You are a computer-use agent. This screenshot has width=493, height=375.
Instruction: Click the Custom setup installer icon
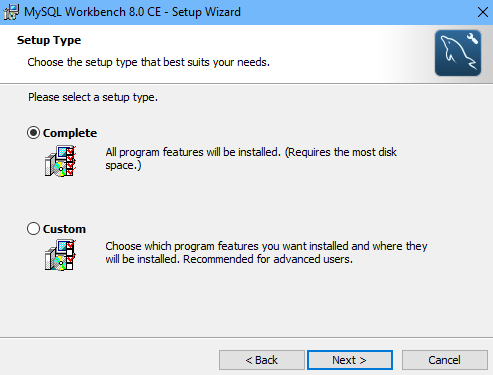coord(60,255)
